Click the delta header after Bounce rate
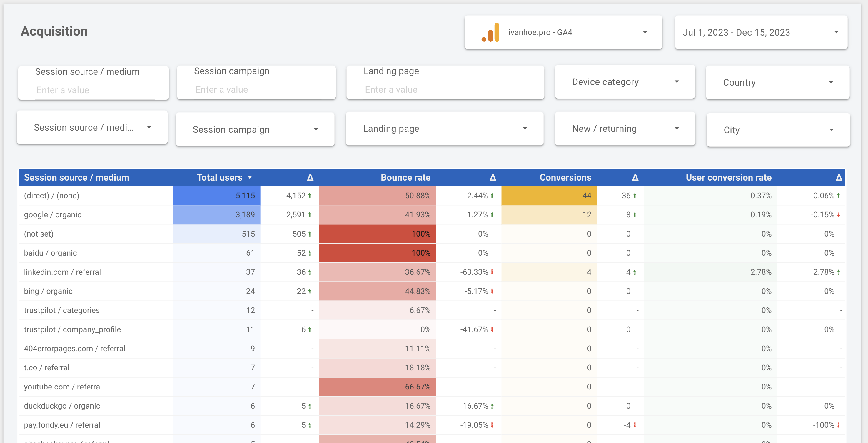Screen dimensions: 868x443 [493, 178]
